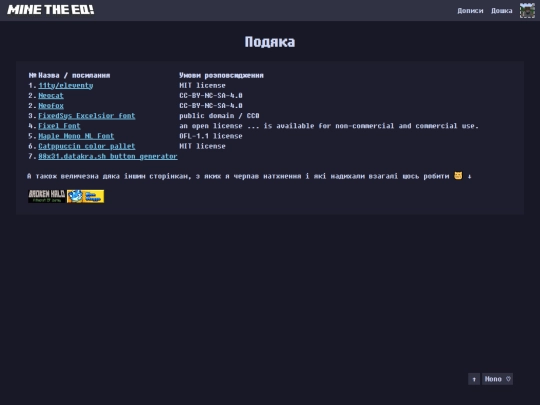Select the 'MIT license' text for 11ty/eleventy

[202, 85]
